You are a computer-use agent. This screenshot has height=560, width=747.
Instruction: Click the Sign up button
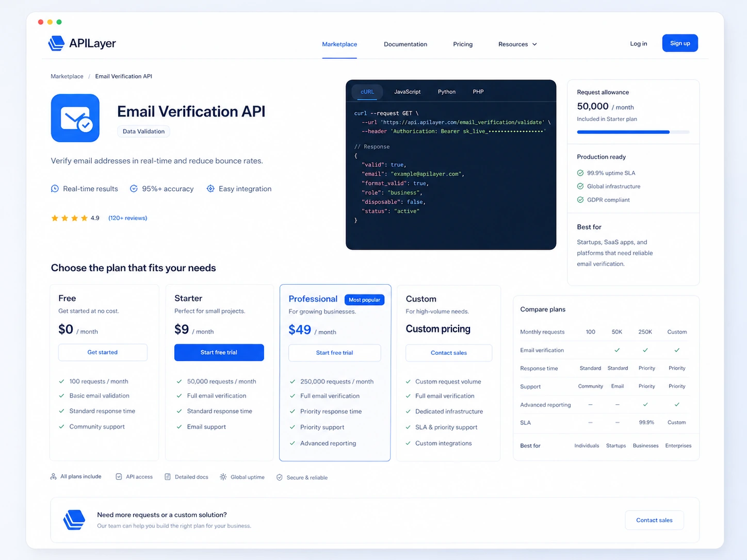point(680,43)
